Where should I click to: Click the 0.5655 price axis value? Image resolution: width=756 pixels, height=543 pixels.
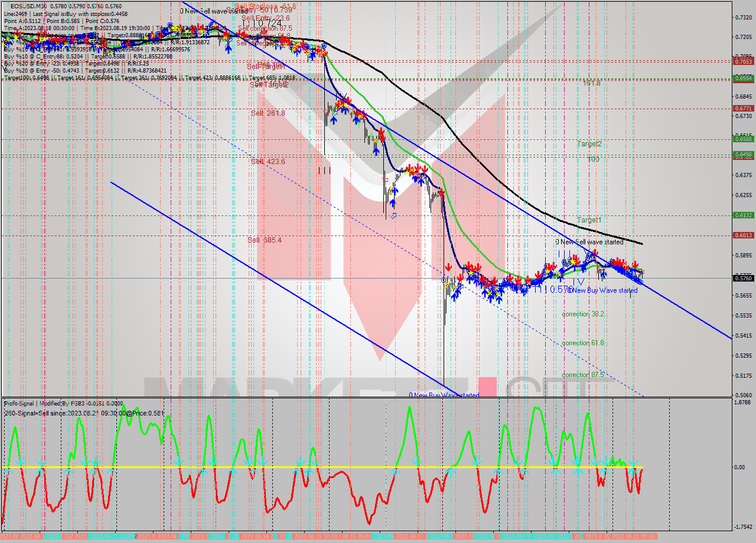(743, 296)
